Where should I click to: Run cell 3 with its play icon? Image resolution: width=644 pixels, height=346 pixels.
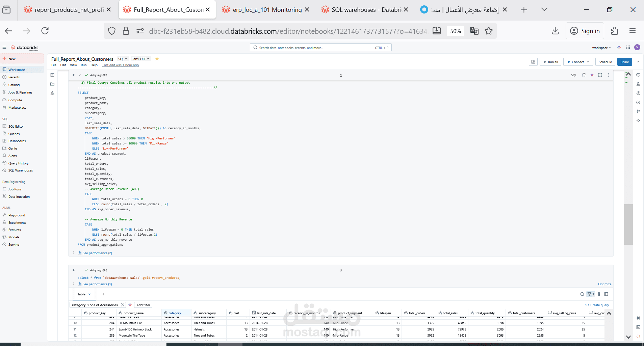coord(74,270)
